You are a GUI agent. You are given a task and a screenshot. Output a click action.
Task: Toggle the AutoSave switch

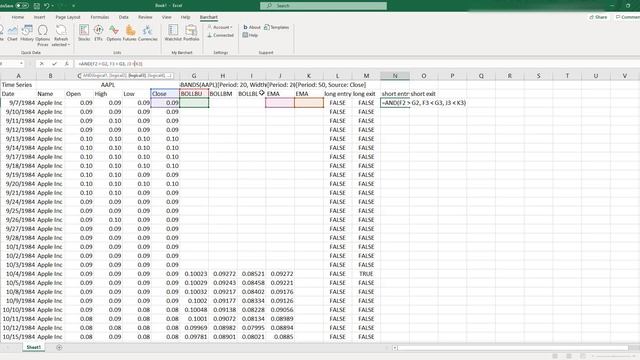point(22,6)
